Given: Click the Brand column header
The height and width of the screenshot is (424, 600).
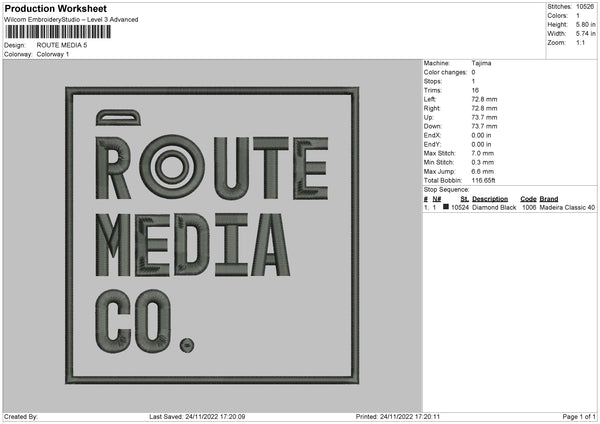Looking at the screenshot, I should (549, 199).
